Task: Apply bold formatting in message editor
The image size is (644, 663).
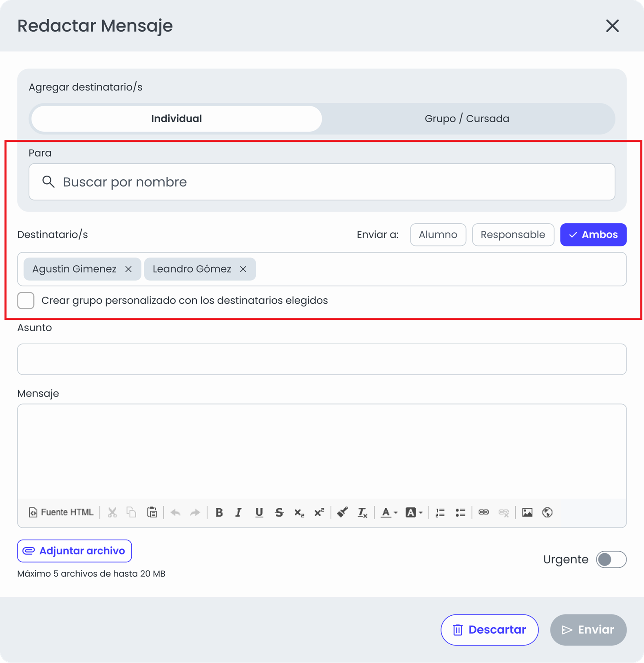Action: coord(219,512)
